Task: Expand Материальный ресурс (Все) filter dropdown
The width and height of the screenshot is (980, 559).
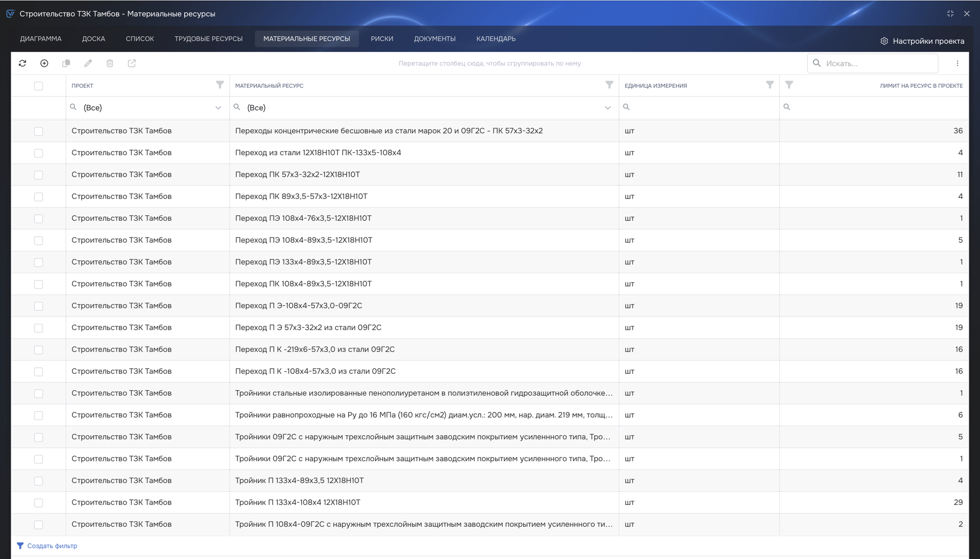Action: (607, 108)
